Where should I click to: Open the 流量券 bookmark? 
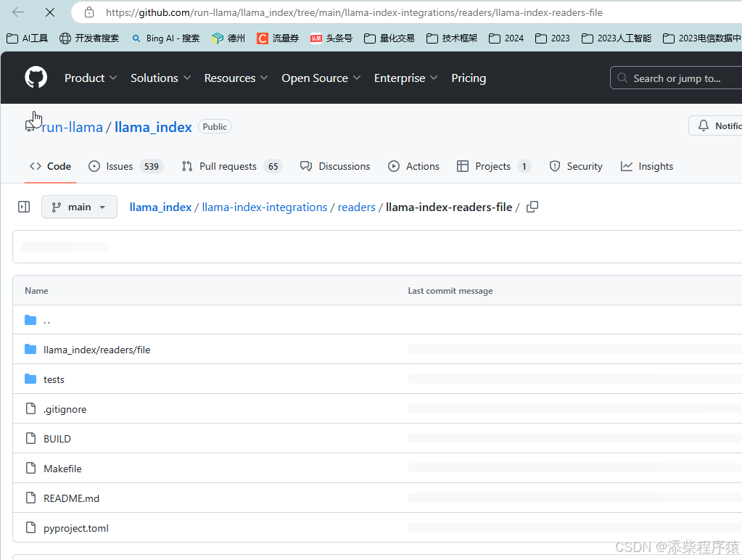[278, 38]
